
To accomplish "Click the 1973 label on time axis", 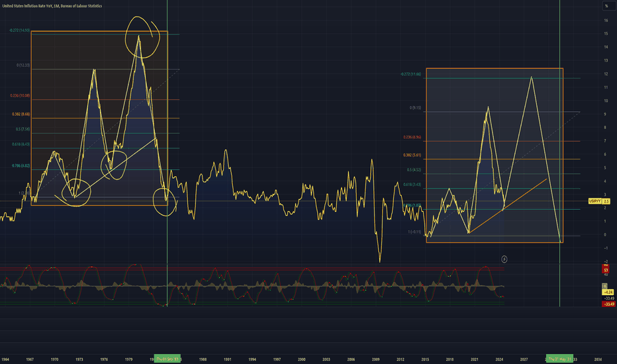I will click(79, 359).
